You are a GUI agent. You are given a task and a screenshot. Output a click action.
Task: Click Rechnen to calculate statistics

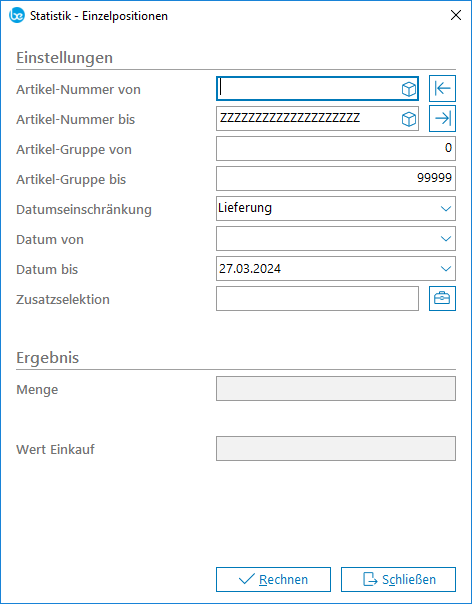tap(273, 579)
